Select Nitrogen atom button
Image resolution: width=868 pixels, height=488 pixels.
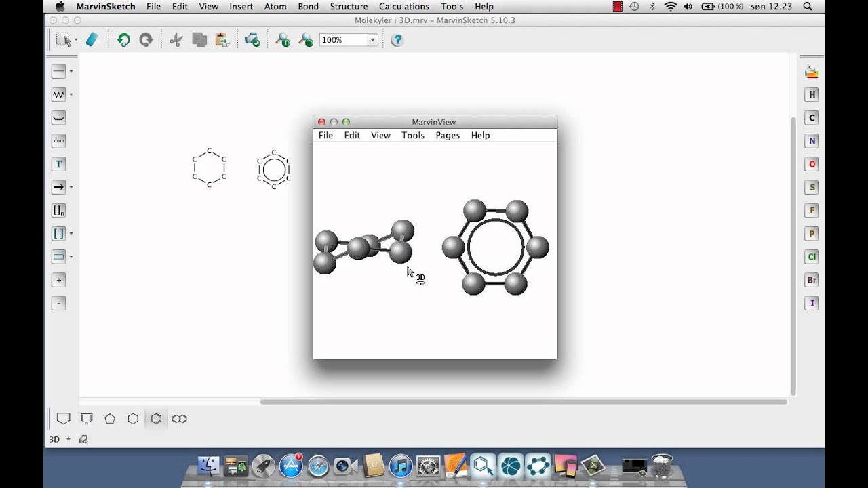pyautogui.click(x=812, y=141)
